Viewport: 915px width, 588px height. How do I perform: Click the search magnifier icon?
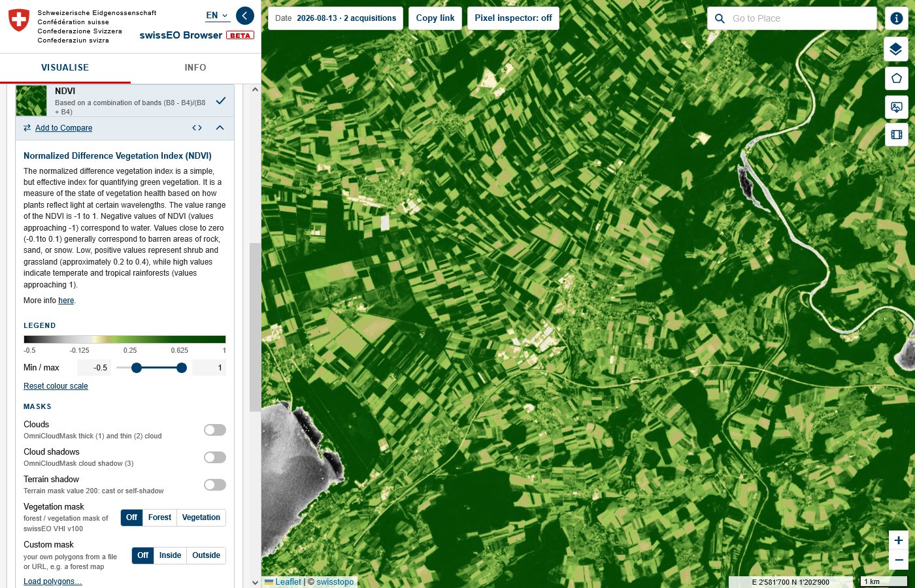tap(720, 18)
